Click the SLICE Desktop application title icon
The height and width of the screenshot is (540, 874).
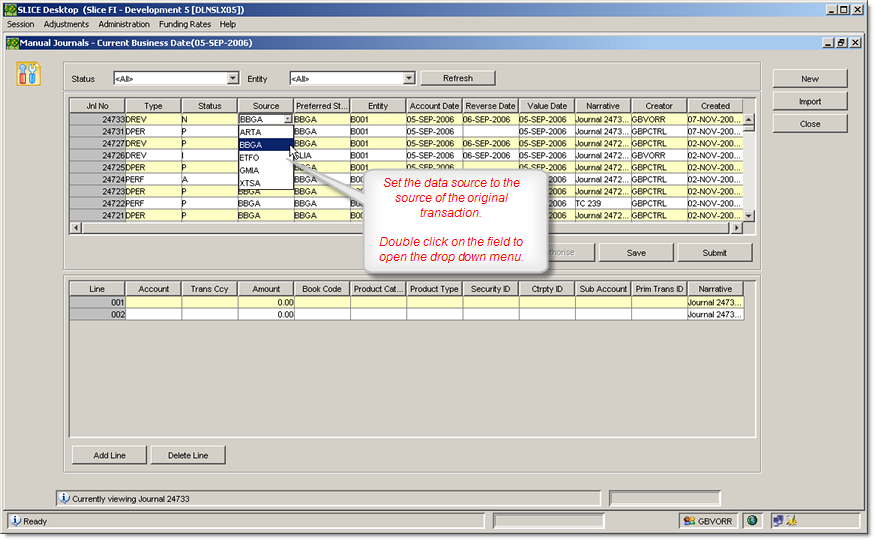(x=9, y=9)
